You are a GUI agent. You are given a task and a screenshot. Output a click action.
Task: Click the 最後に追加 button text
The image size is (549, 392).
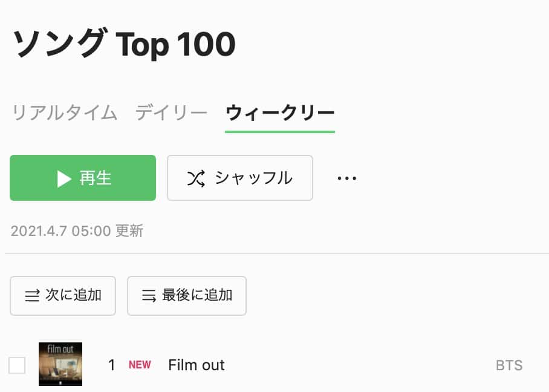pos(197,295)
